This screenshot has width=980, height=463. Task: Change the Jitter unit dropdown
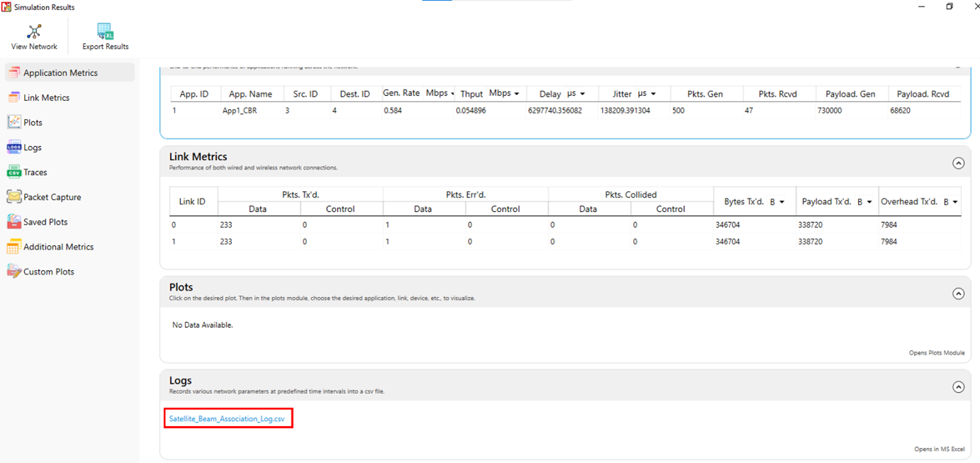pyautogui.click(x=645, y=94)
